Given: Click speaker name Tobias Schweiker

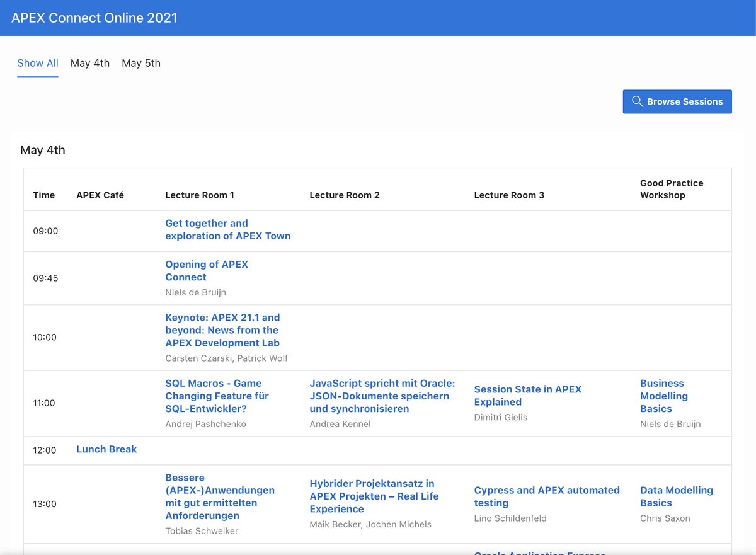Looking at the screenshot, I should (x=202, y=531).
